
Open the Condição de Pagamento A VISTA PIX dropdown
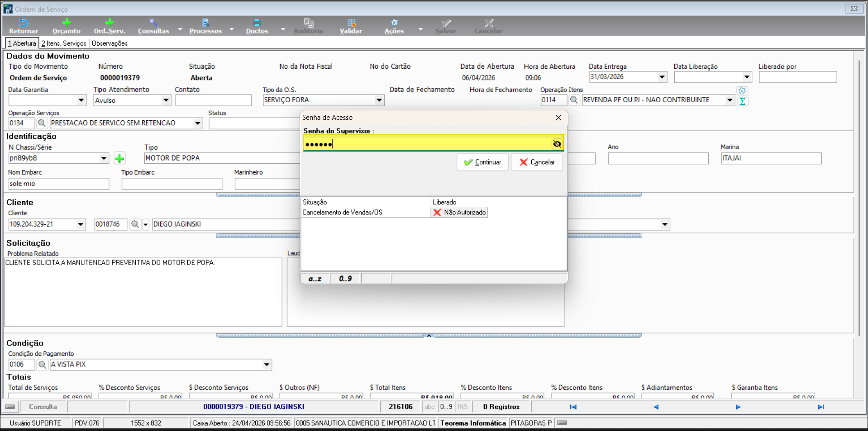click(x=267, y=365)
